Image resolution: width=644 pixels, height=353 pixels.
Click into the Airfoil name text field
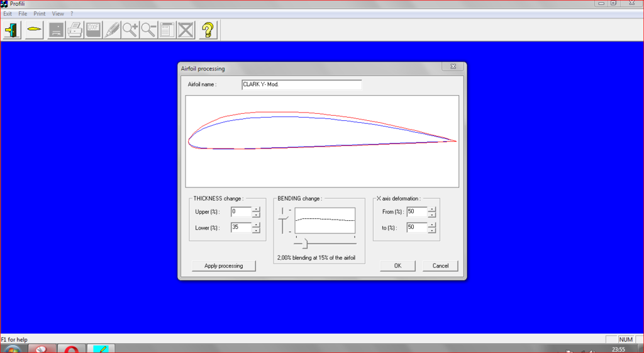[301, 84]
